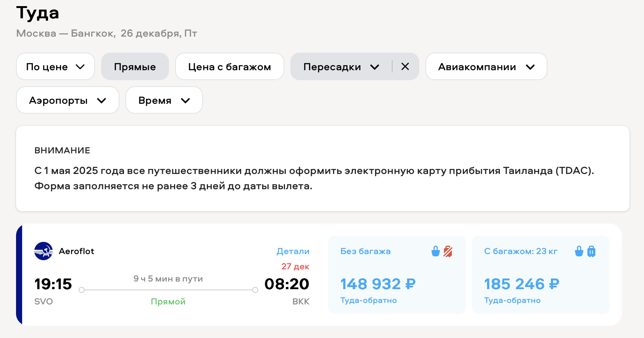Image resolution: width=644 pixels, height=338 pixels.
Task: Click crossed-out red suitcase icon
Action: (x=448, y=251)
